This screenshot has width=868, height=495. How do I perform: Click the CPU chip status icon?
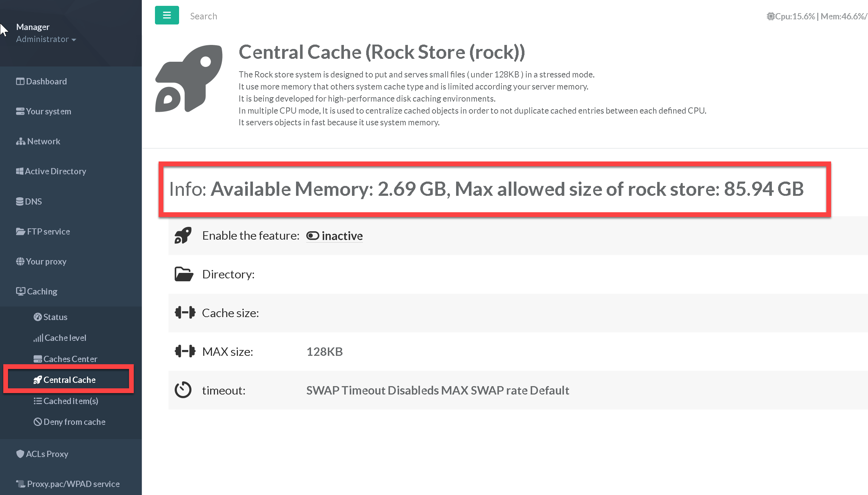(770, 16)
